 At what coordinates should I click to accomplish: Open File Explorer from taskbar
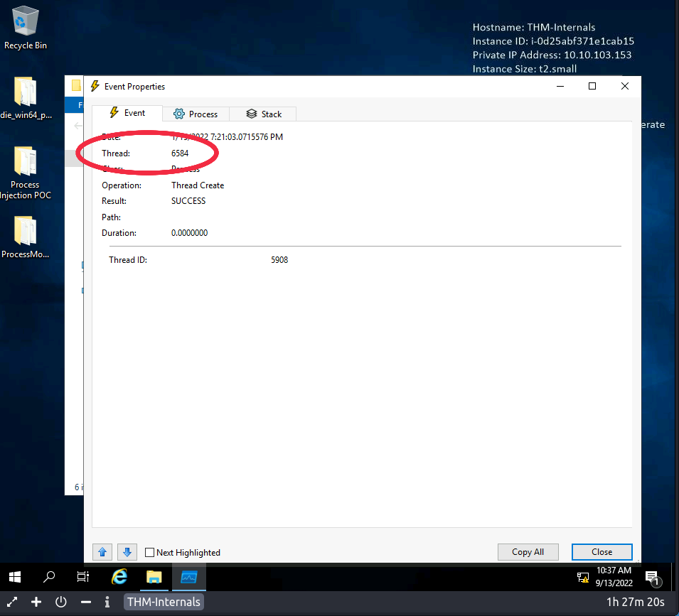(154, 577)
